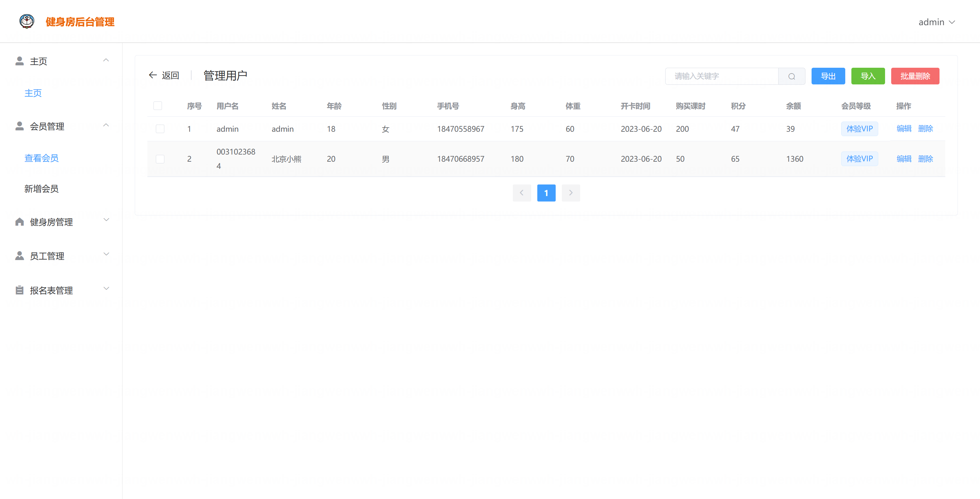Collapse the 主页 menu chevron
Image resolution: width=980 pixels, height=499 pixels.
point(106,60)
